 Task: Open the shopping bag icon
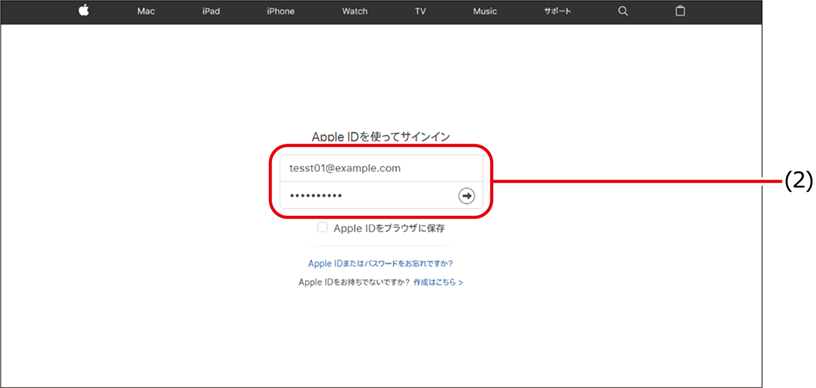[x=680, y=10]
